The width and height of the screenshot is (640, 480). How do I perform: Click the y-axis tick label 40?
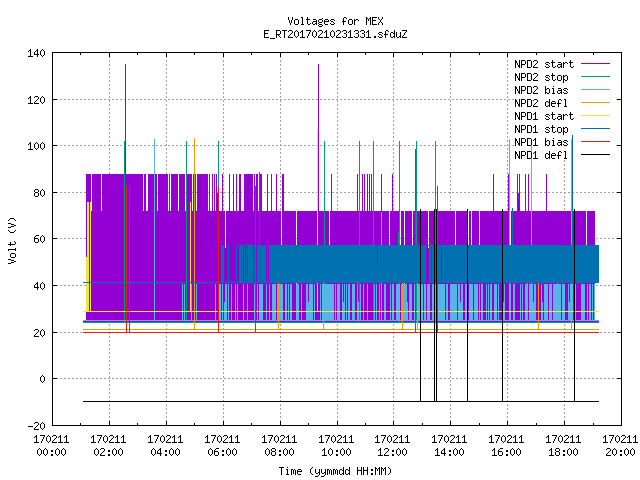click(x=40, y=286)
